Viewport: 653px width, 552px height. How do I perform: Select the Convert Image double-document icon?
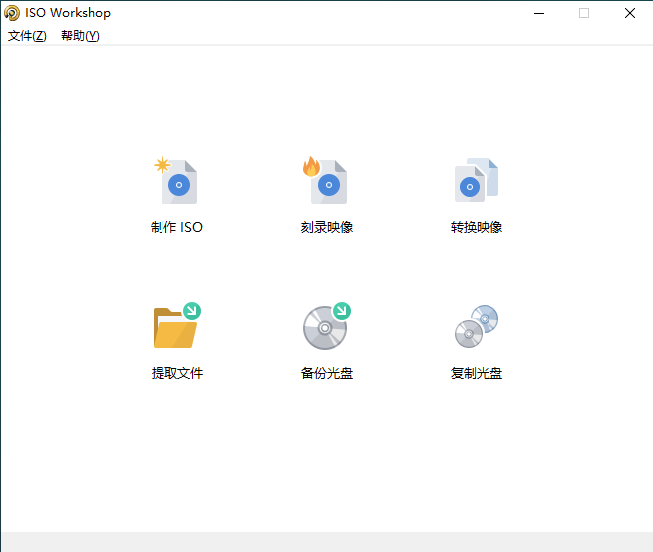[x=476, y=181]
